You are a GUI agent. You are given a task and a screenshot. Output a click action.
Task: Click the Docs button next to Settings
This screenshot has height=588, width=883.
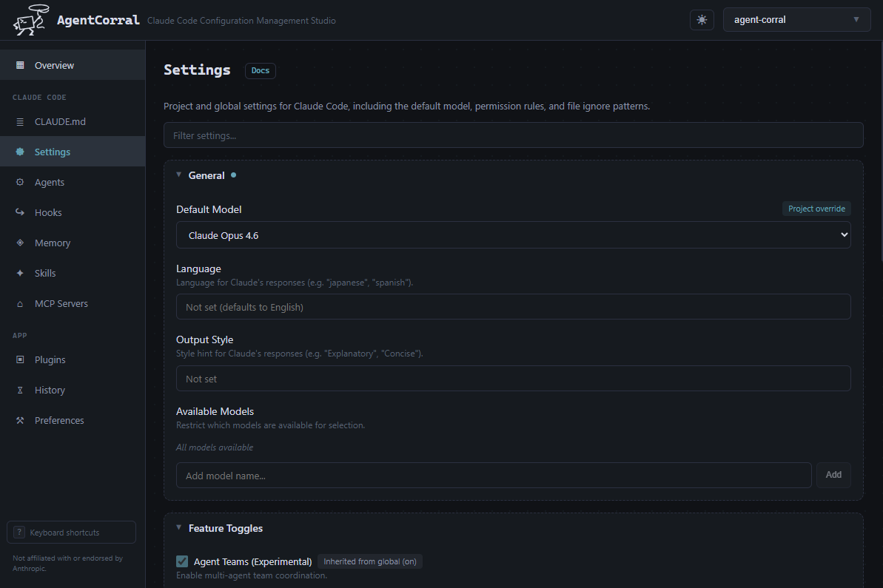(260, 71)
